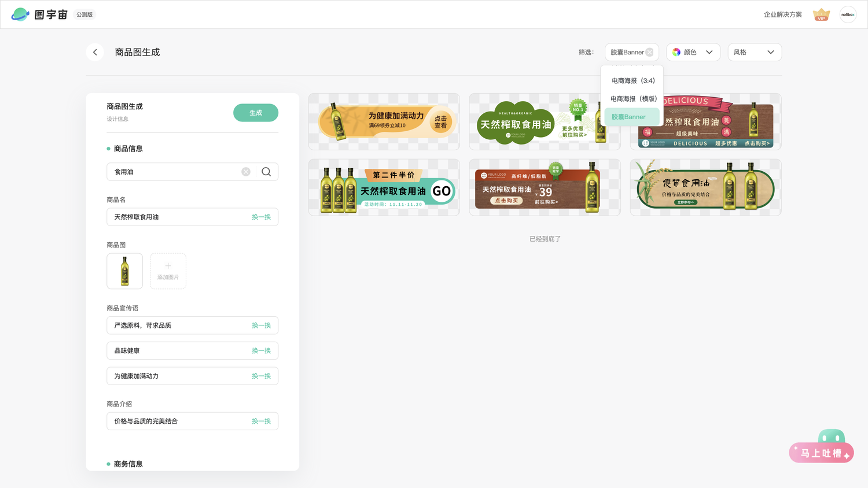Click the 设计信息 subtitle
868x488 pixels.
117,119
